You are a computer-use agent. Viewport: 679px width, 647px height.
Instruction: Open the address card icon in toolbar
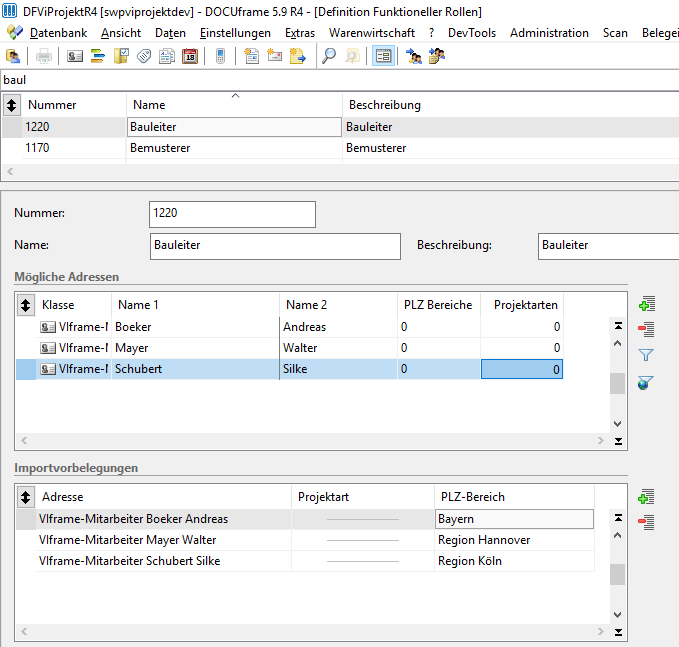pos(75,56)
